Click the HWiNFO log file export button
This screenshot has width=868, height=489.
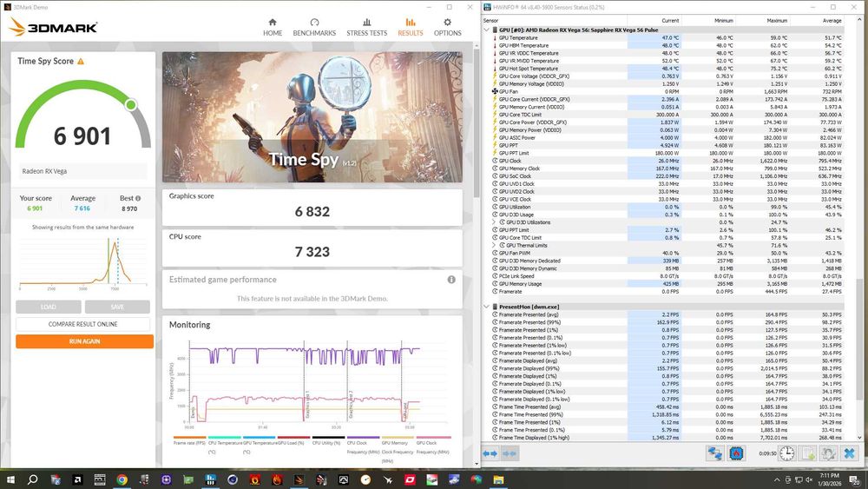tap(808, 453)
